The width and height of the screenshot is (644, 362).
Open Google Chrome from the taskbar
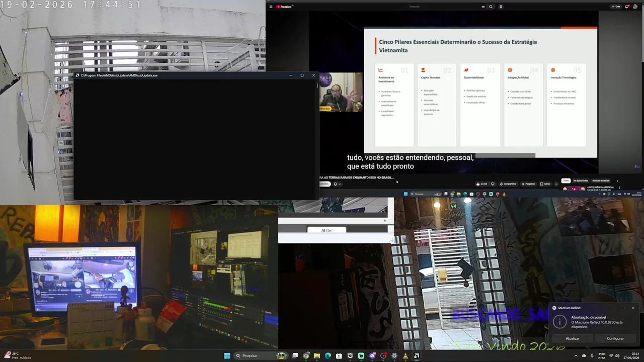point(306,356)
